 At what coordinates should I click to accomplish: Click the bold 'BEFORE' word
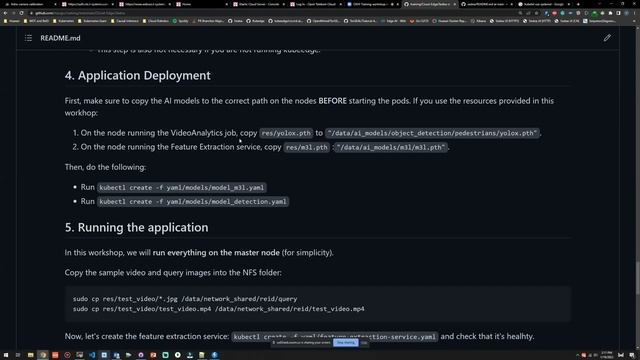pos(332,101)
